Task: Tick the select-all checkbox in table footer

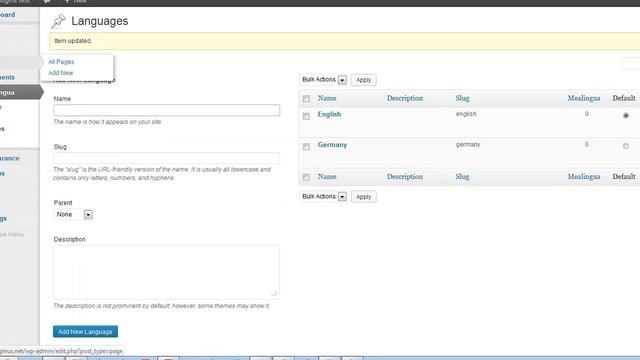Action: click(306, 177)
